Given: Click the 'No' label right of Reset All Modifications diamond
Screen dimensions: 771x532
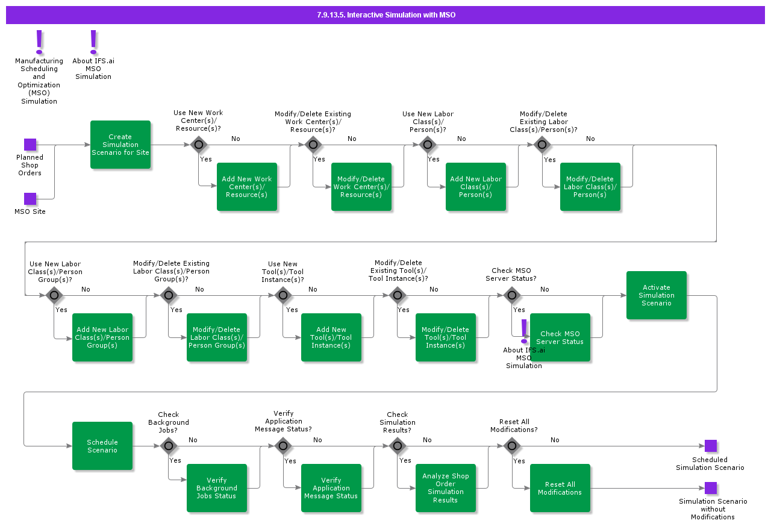Looking at the screenshot, I should coord(555,440).
